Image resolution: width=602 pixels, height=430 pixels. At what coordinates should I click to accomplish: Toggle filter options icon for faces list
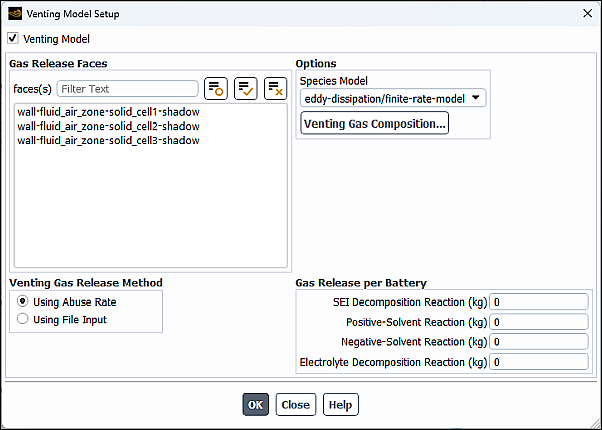[215, 89]
